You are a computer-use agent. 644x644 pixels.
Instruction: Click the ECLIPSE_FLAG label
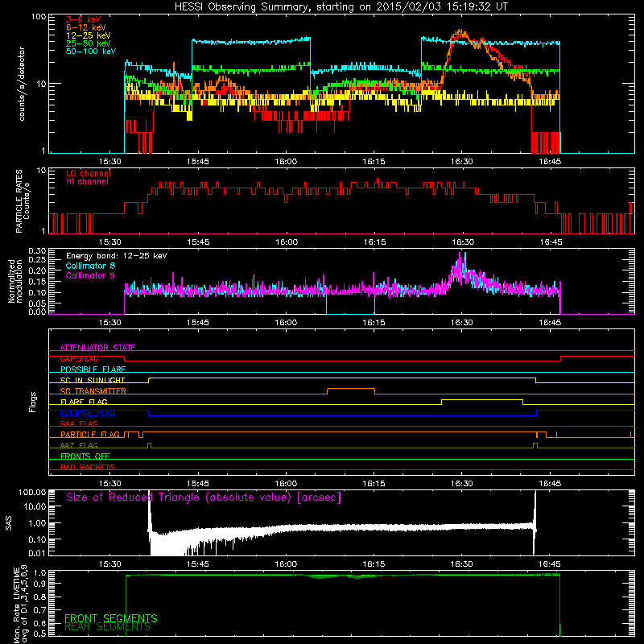point(88,413)
